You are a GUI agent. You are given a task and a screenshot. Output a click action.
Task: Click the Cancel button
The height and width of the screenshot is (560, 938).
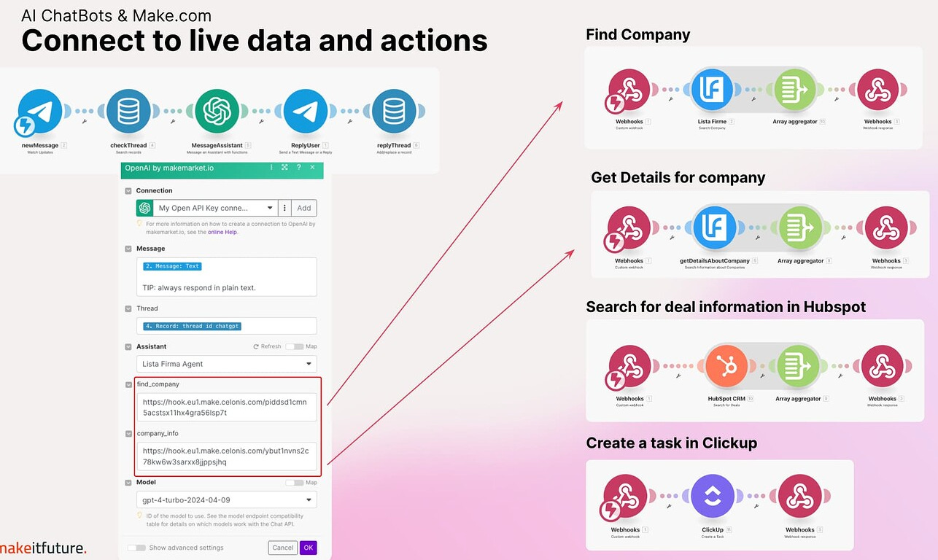coord(282,548)
